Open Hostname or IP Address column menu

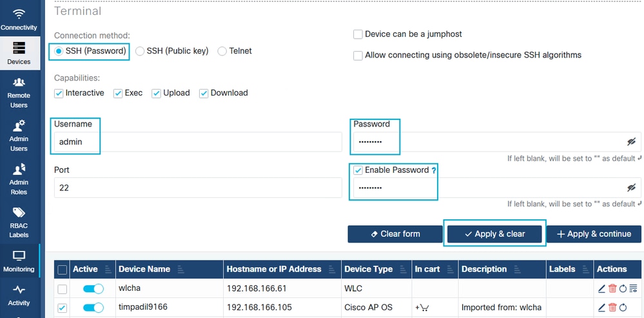[330, 270]
